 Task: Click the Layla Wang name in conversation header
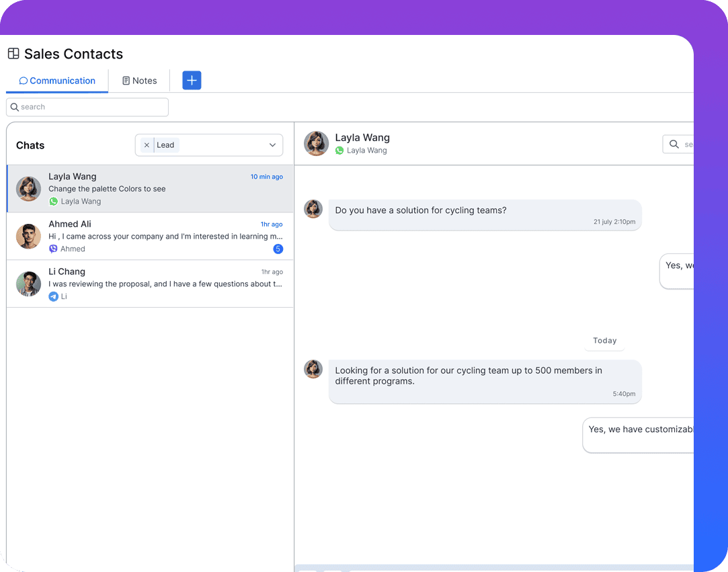pos(362,137)
